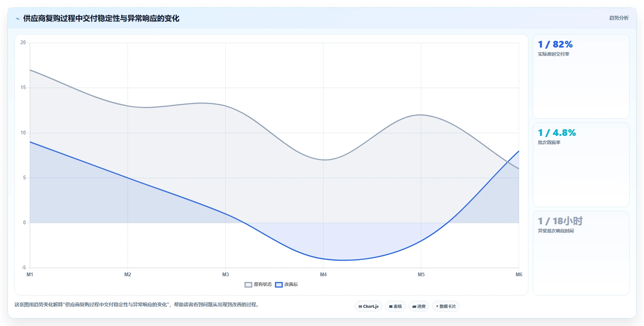Click the M4 axis label
The image size is (644, 326).
(x=323, y=275)
